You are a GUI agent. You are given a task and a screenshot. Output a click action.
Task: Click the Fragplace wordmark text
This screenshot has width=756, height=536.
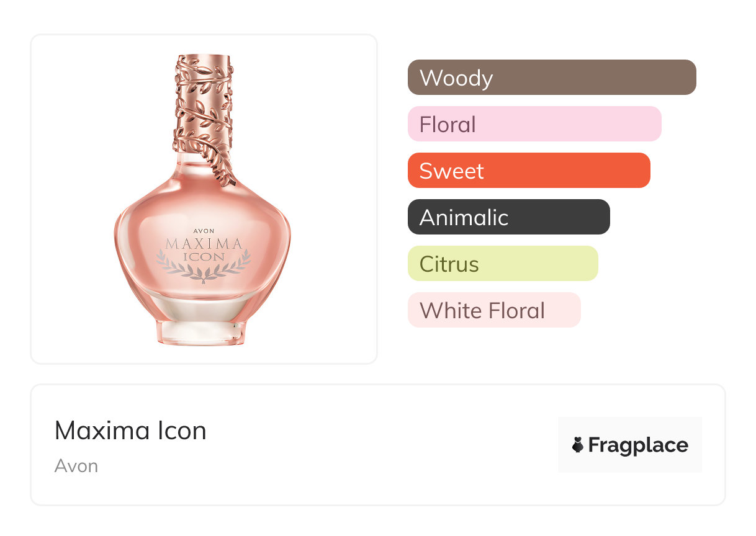(638, 445)
